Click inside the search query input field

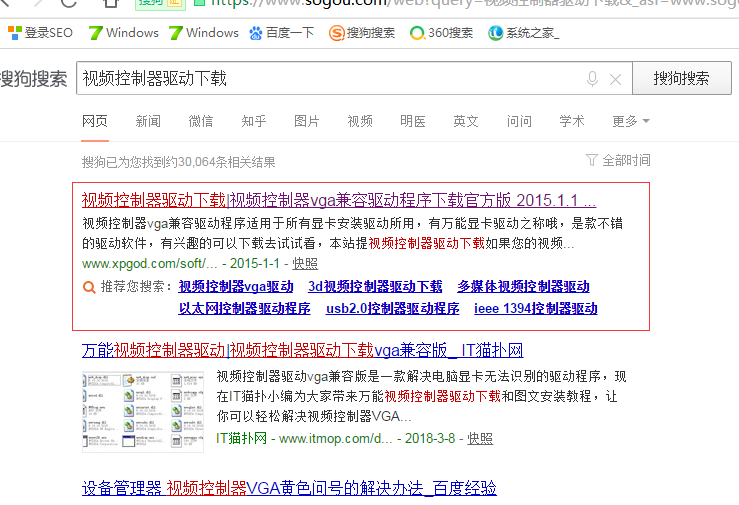[x=330, y=79]
